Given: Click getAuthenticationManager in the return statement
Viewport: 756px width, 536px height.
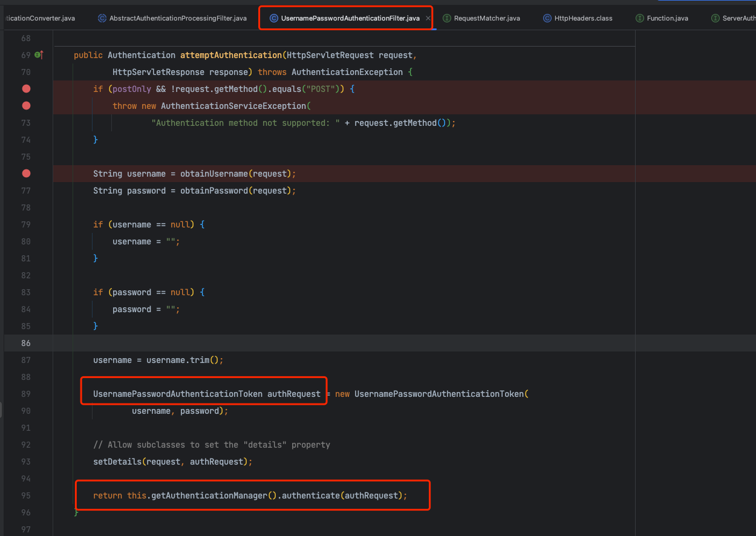Looking at the screenshot, I should click(209, 495).
